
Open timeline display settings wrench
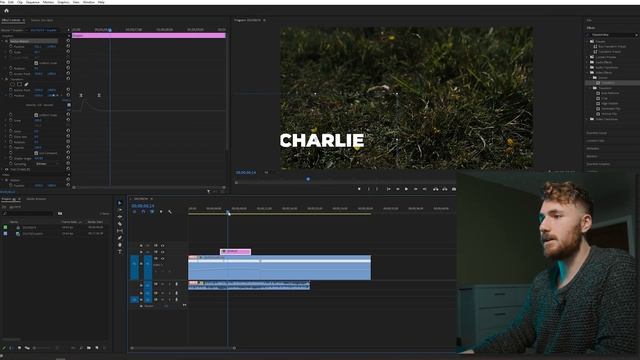[170, 212]
